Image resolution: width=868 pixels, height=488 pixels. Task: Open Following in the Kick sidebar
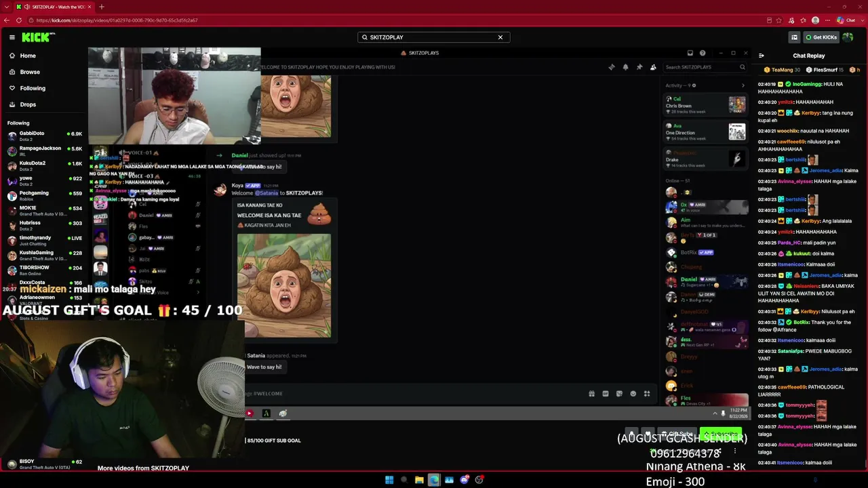point(33,88)
